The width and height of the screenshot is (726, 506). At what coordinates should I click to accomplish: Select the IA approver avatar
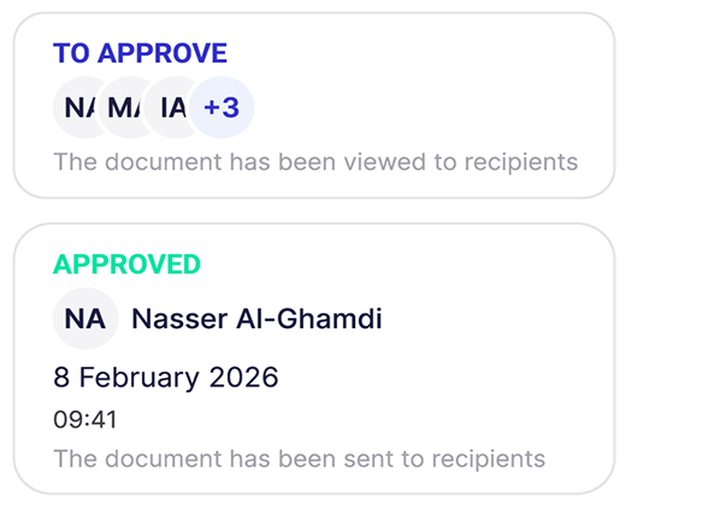(x=170, y=107)
